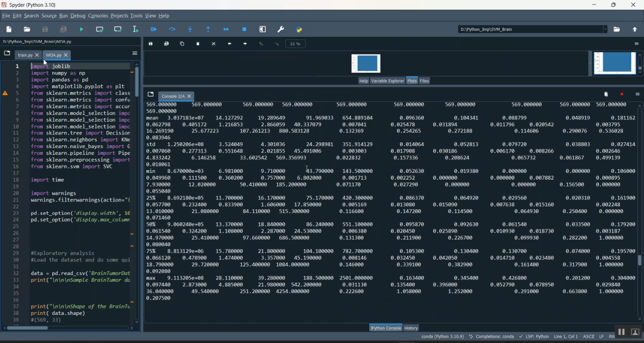Image resolution: width=644 pixels, height=343 pixels.
Task: Click the plot zoom percentage field
Action: pyautogui.click(x=295, y=44)
